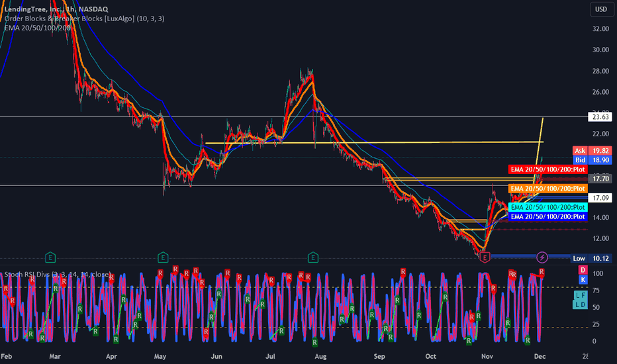Click the blue K label in Stoch RSI pane
Viewport: 617px width, 364px height.
click(583, 279)
